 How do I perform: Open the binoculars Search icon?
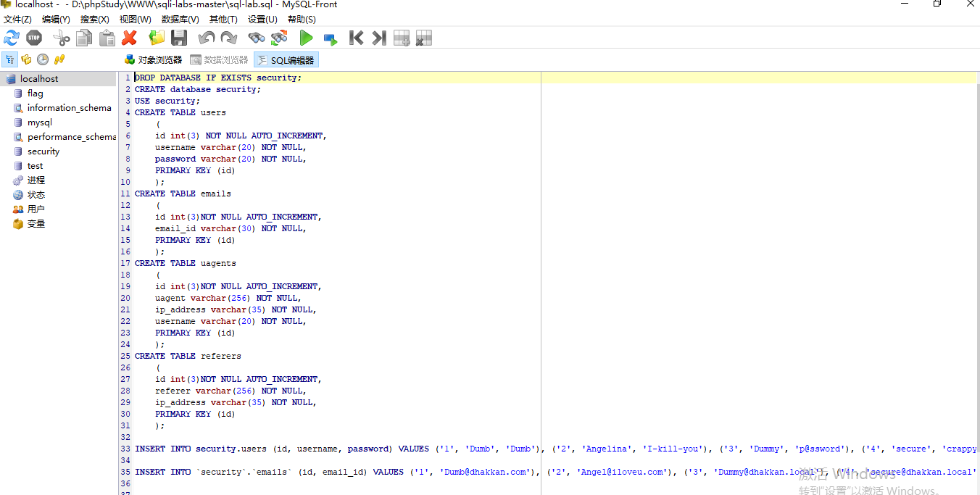256,38
